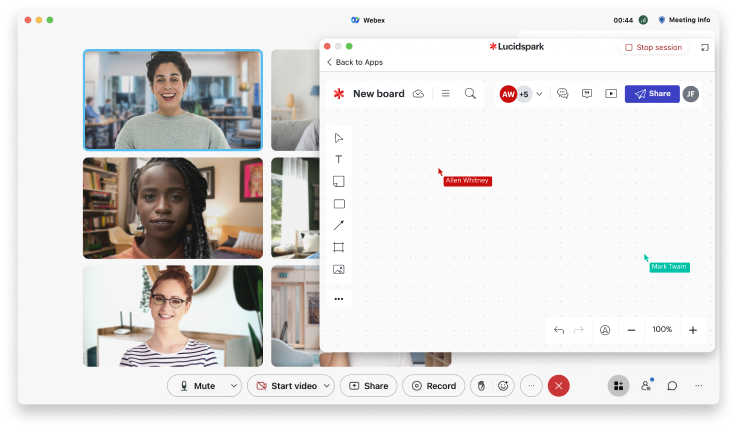Open the Lucidspark hamburger menu

coord(445,94)
